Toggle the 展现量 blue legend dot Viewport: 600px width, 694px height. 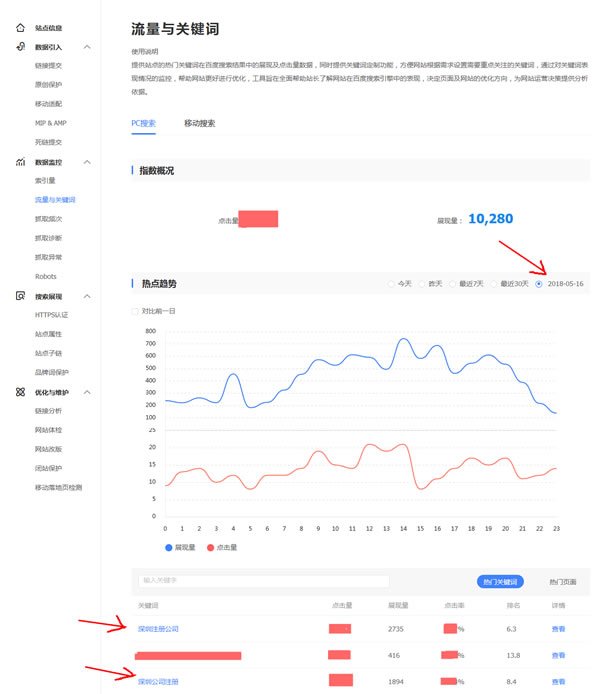pos(169,548)
